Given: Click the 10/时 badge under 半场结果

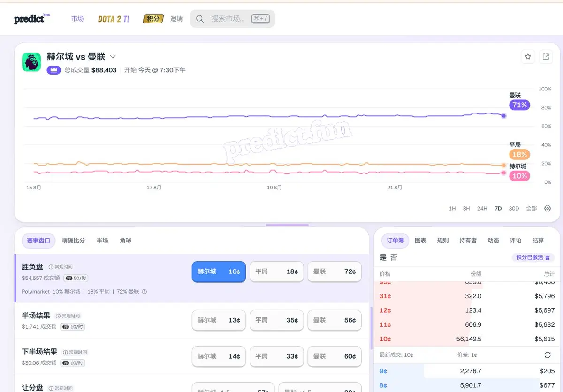Looking at the screenshot, I should 72,327.
